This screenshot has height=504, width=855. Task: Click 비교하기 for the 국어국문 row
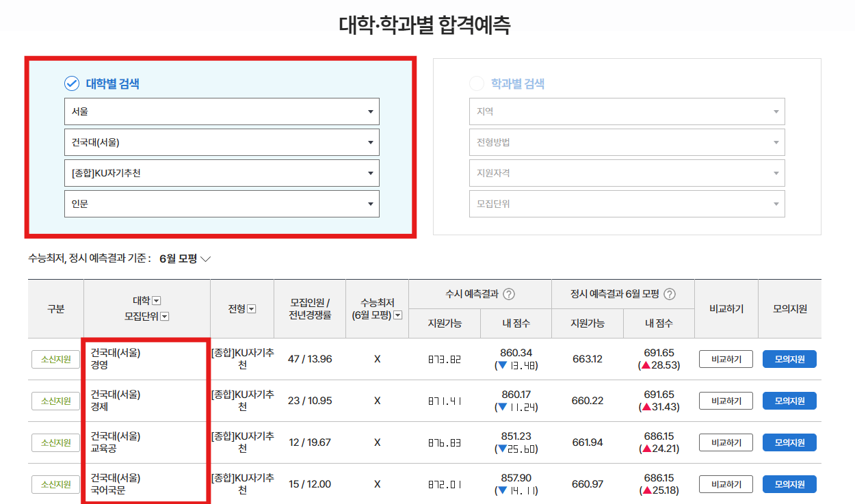726,484
